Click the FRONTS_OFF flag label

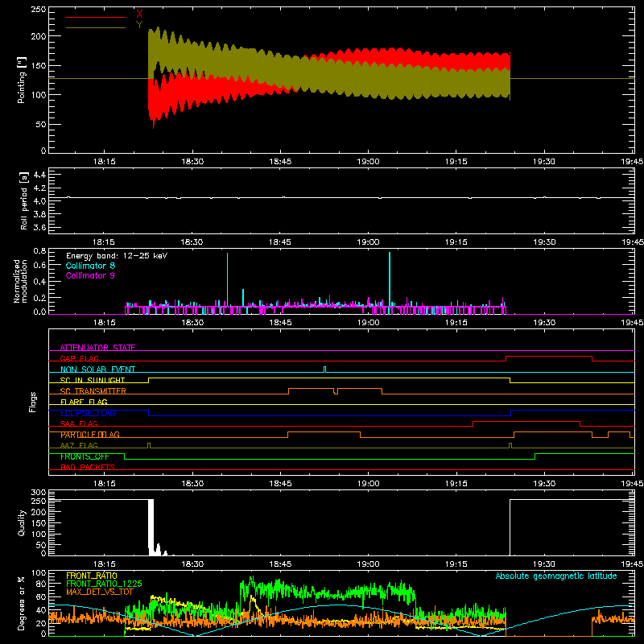click(x=85, y=456)
